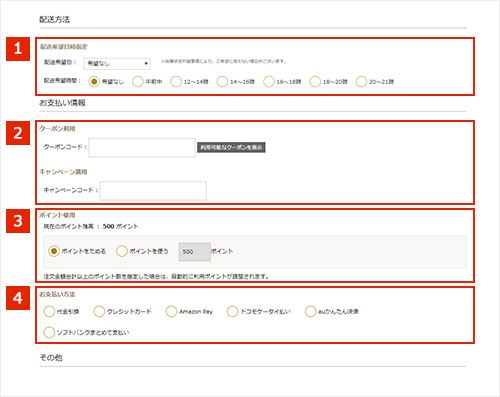Click the delivery date disclaimer note
This screenshot has height=397, width=500.
click(224, 61)
